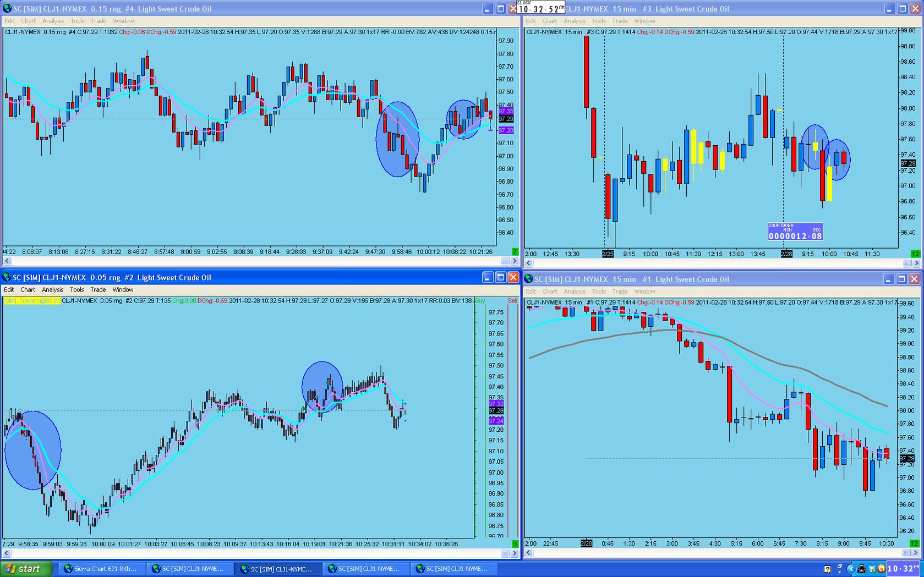Click the yellow SIM Trade label in the #2 chart
924x577 pixels.
(32, 301)
